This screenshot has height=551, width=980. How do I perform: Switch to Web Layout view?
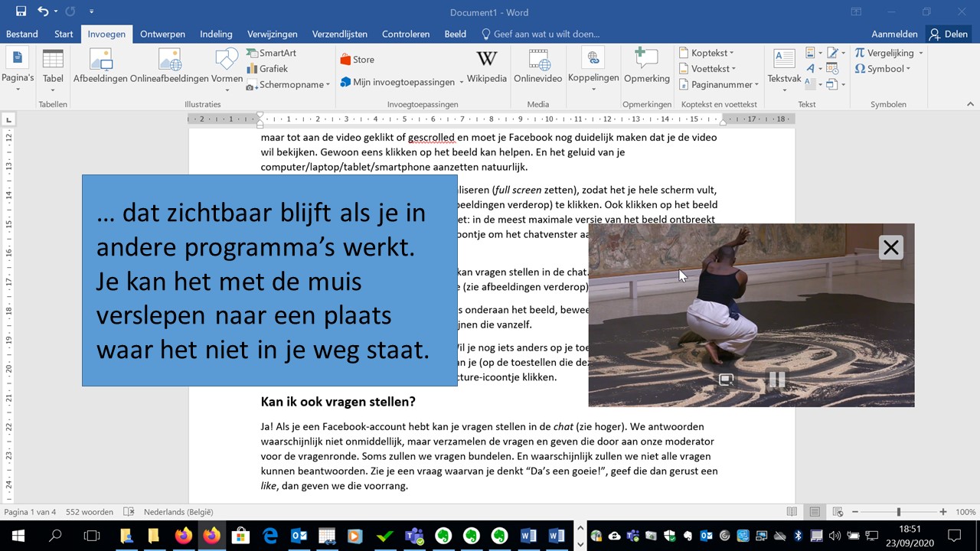[x=836, y=512]
